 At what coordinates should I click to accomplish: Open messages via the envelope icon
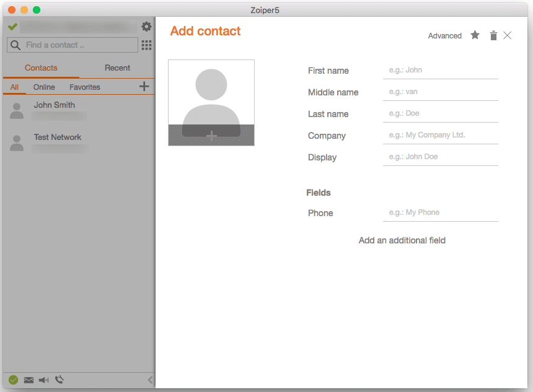pyautogui.click(x=29, y=380)
